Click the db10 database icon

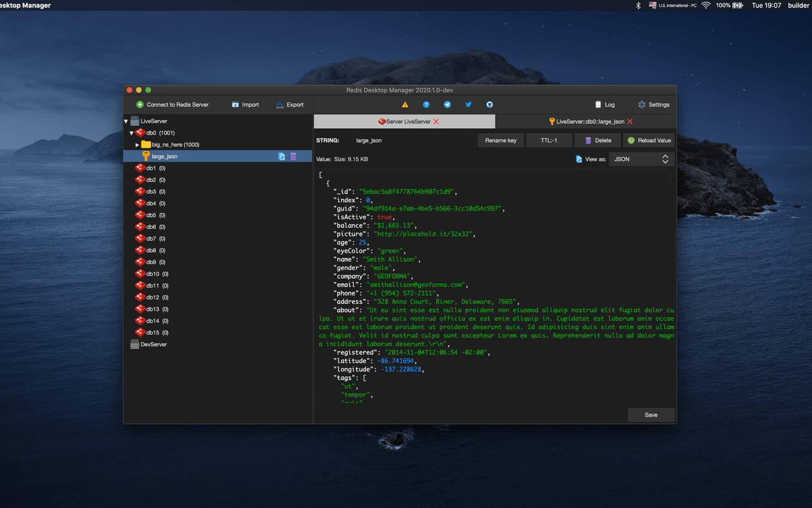point(140,274)
